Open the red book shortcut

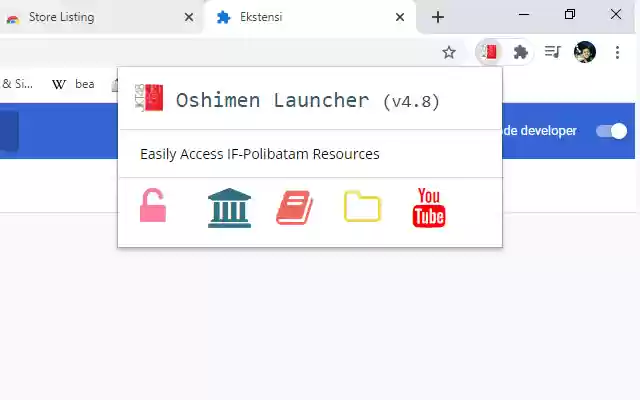pyautogui.click(x=295, y=207)
